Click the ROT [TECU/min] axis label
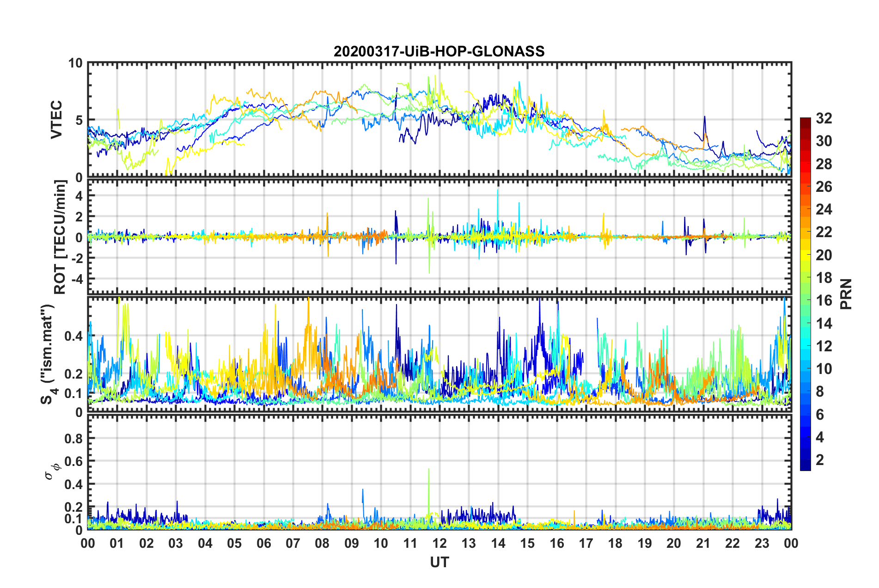The width and height of the screenshot is (879, 588). [x=60, y=237]
